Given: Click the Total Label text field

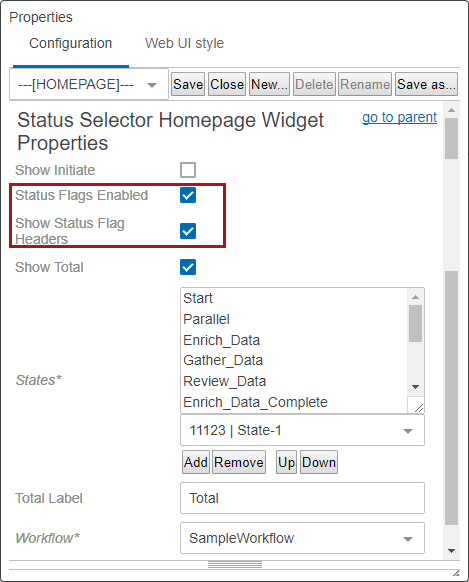Looking at the screenshot, I should 302,498.
